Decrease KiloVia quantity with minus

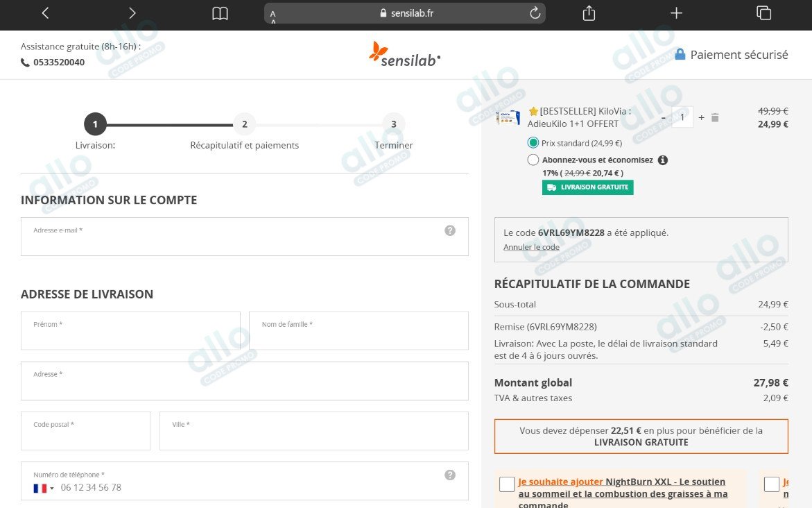(664, 118)
